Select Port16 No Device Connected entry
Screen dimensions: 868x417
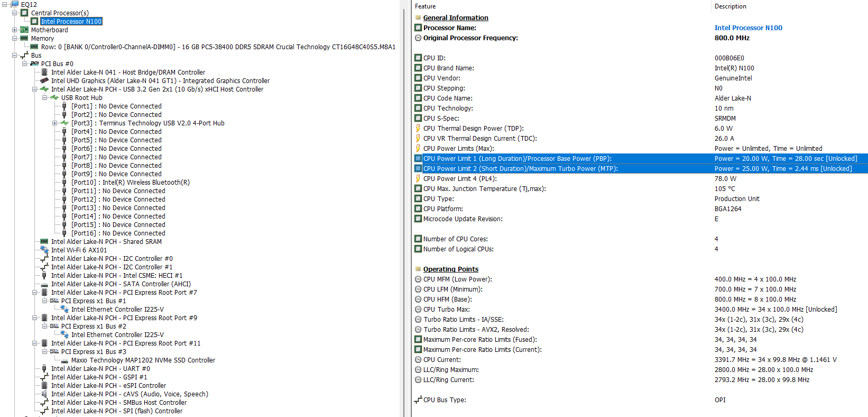[118, 233]
